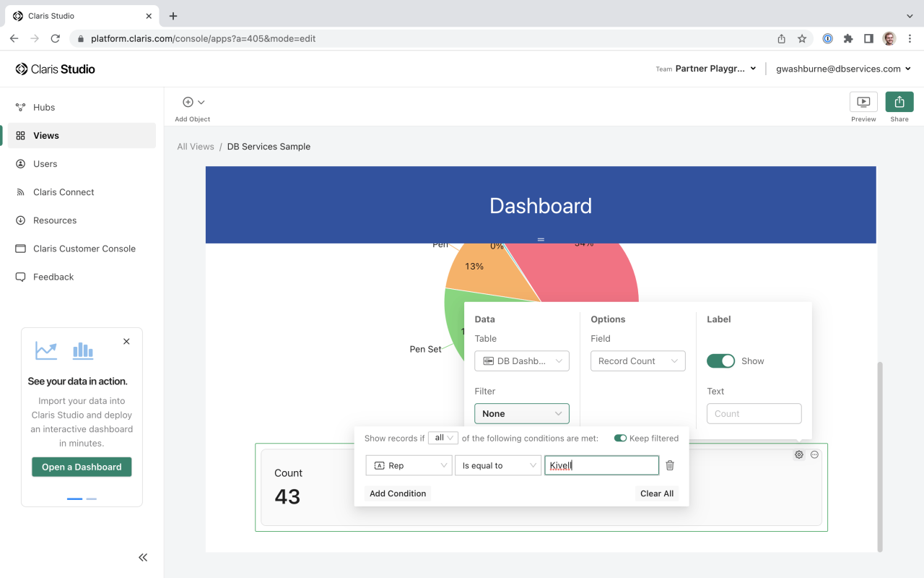Viewport: 924px width, 578px height.
Task: Open new browser tab
Action: (x=173, y=16)
